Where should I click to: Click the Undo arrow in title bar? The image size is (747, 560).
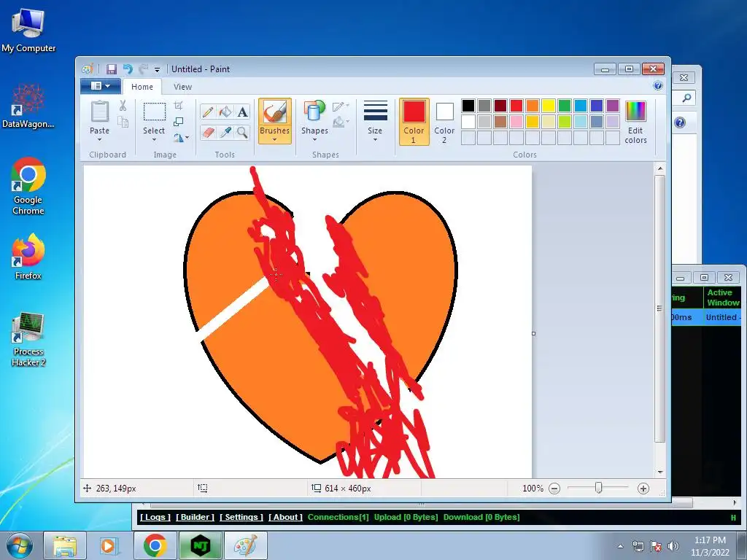(128, 69)
